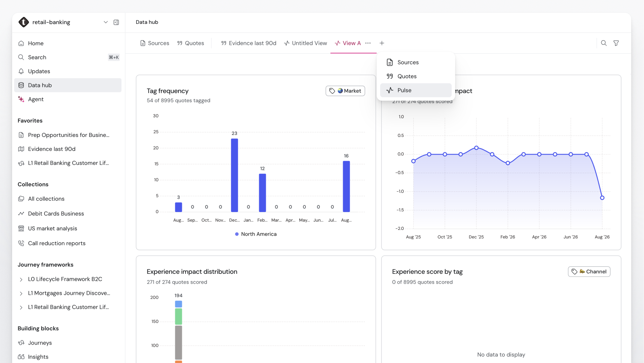Click the December bar valued 23
The width and height of the screenshot is (644, 363).
[234, 175]
